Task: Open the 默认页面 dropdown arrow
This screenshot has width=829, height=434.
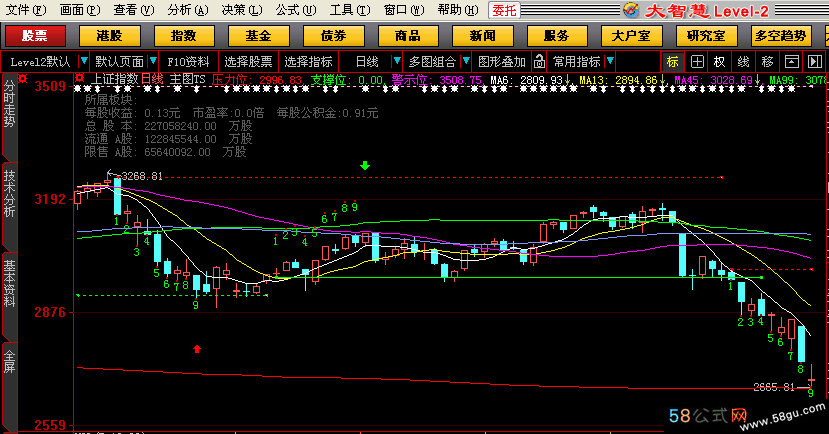Action: click(153, 61)
